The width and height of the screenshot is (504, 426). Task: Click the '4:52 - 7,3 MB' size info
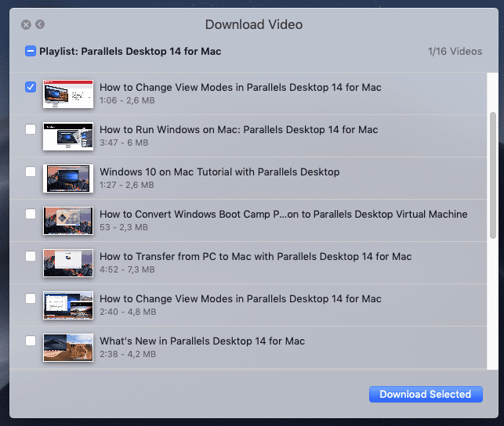click(127, 269)
